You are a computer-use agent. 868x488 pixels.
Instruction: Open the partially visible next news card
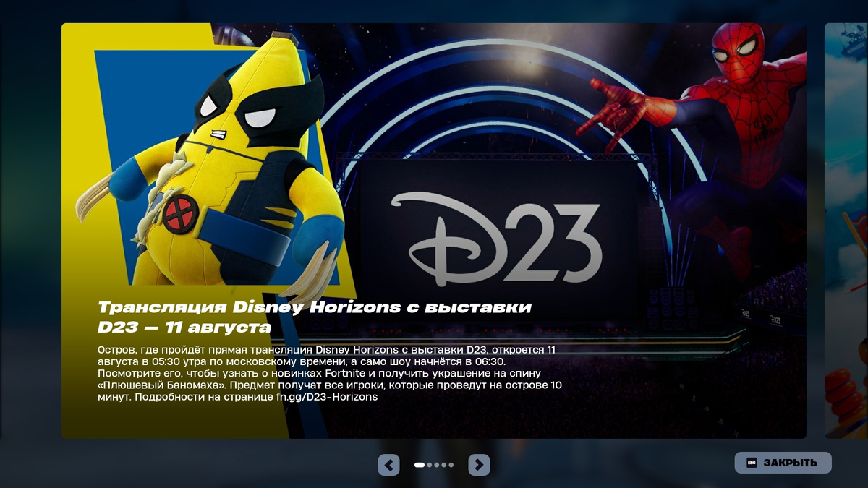coord(846,231)
